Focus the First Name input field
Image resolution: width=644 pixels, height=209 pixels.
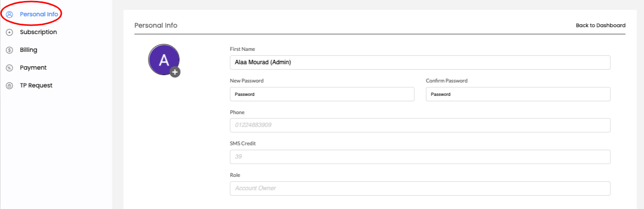pos(420,62)
